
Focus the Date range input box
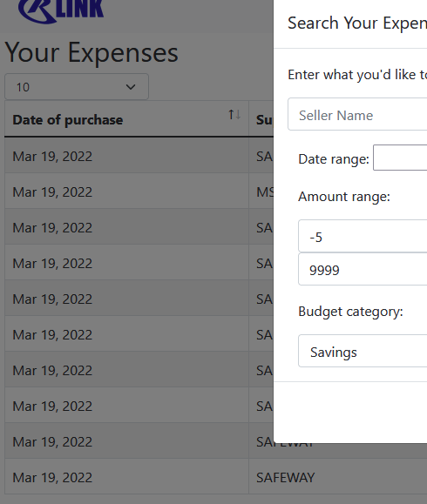(x=400, y=158)
